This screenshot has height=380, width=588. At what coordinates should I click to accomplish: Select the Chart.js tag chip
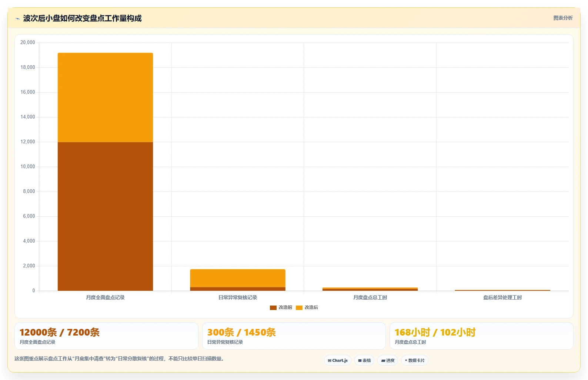pyautogui.click(x=338, y=360)
